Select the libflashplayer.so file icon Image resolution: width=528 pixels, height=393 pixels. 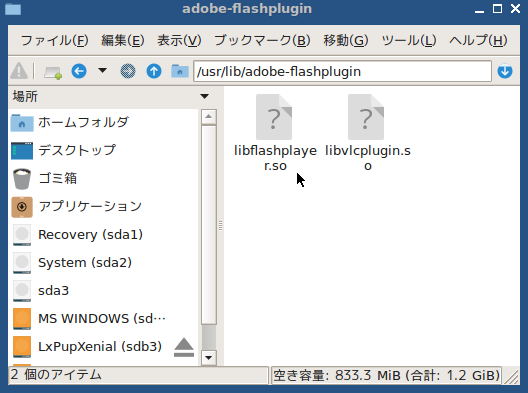(274, 117)
